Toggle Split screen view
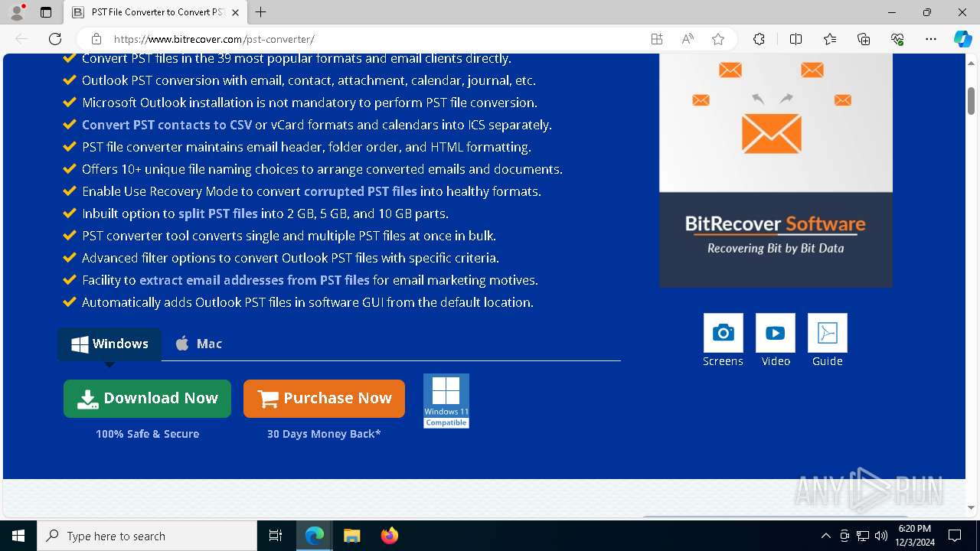The width and height of the screenshot is (980, 551). [795, 39]
